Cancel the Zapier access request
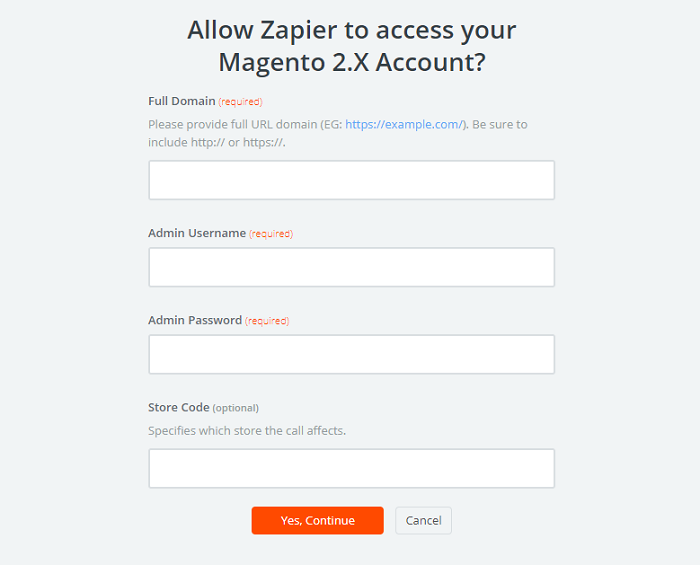Viewport: 700px width, 565px height. (x=423, y=520)
